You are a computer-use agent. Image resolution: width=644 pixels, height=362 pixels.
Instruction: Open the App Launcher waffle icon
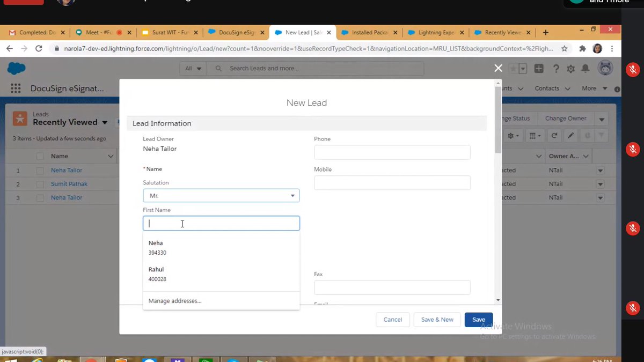pos(16,88)
